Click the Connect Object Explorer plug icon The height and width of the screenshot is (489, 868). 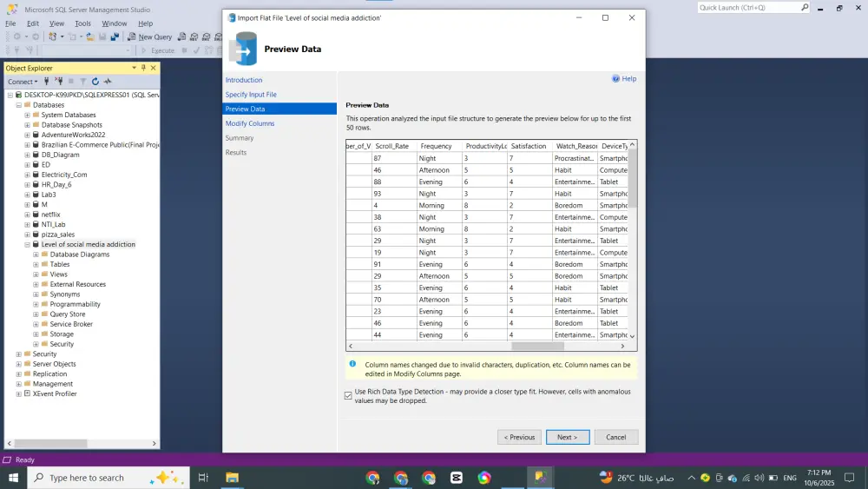(47, 82)
